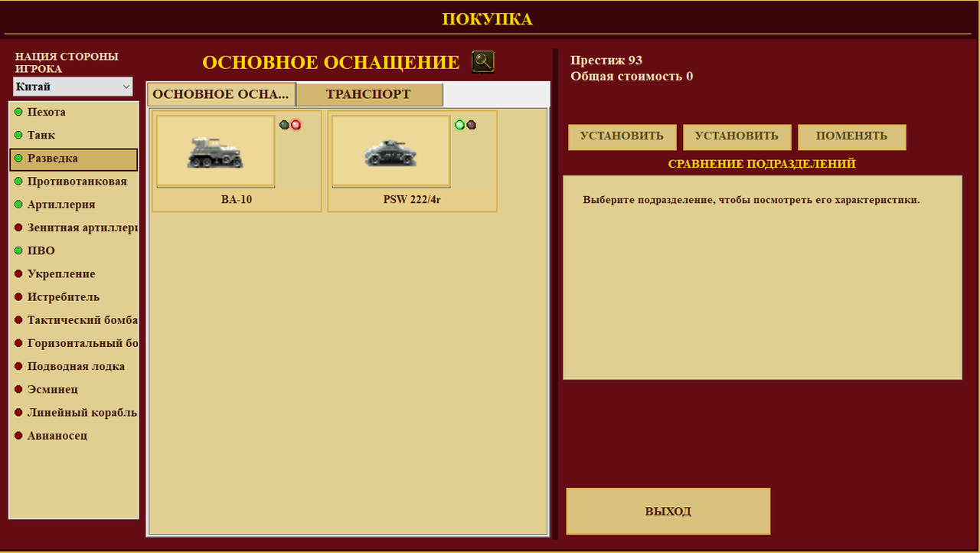Select the Подводная лодка unit class
980x553 pixels.
[73, 366]
